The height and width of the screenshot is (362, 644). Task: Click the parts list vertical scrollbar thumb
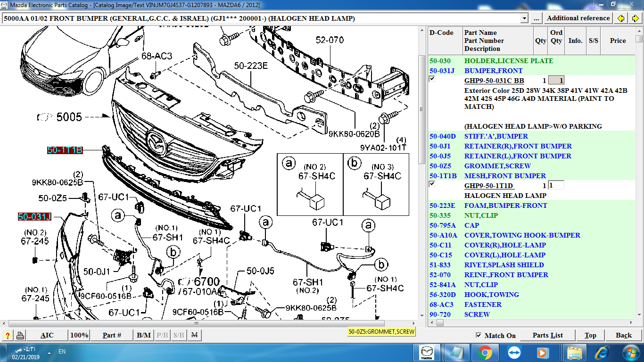coord(639,39)
